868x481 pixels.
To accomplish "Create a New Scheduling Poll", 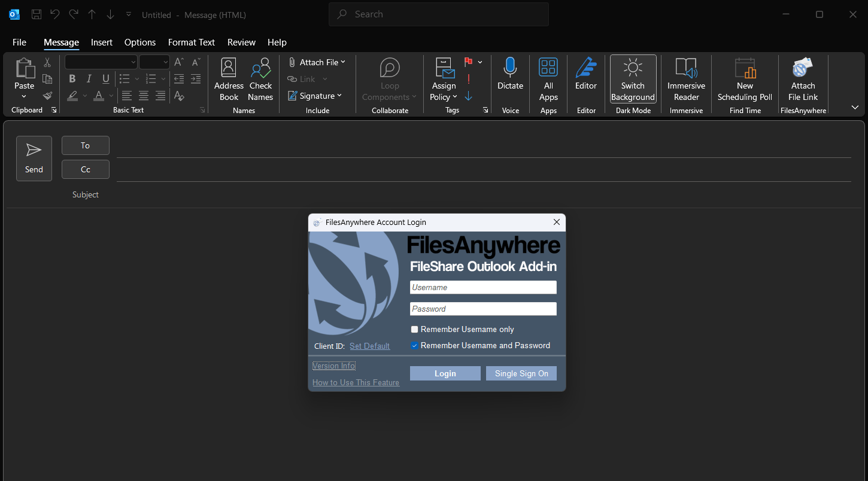I will [x=745, y=79].
